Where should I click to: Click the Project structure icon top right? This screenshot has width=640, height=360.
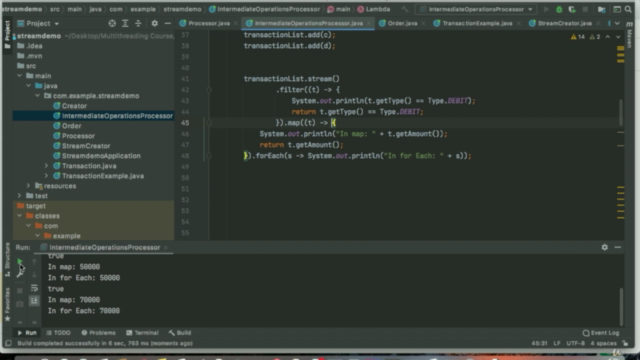[x=601, y=9]
